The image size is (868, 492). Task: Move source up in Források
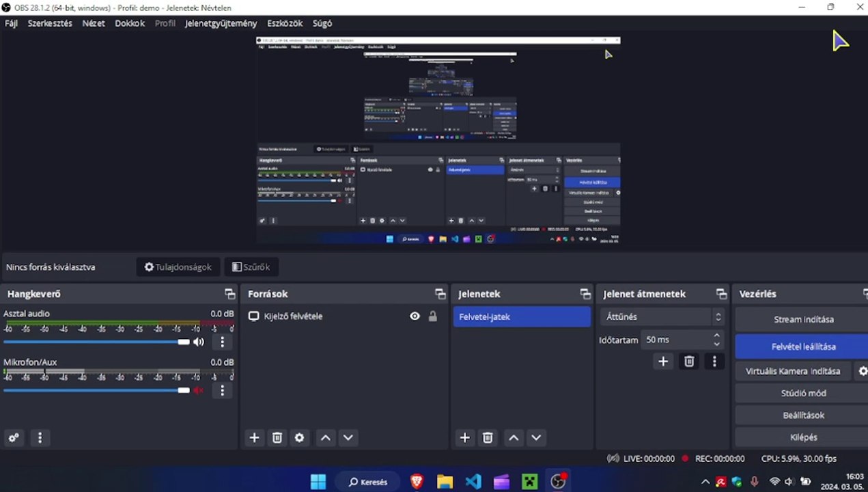[326, 438]
